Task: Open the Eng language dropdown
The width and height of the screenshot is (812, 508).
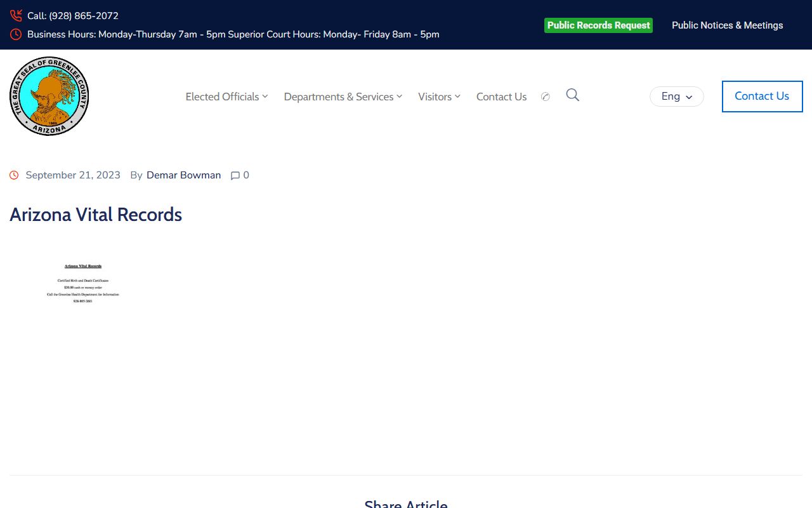Action: tap(677, 97)
